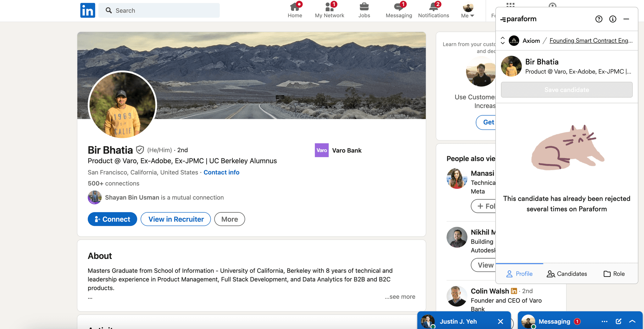Select the Jobs briefcase icon
Image resolution: width=644 pixels, height=329 pixels.
(x=364, y=7)
